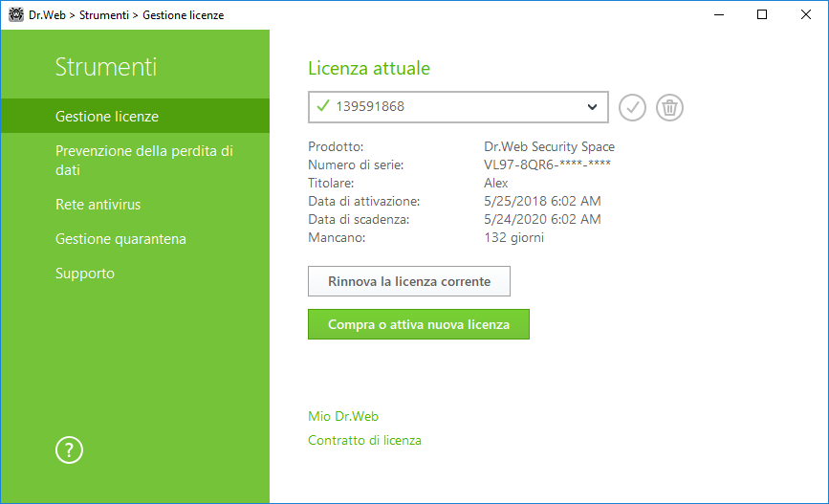This screenshot has width=829, height=504.
Task: Click the license holder name Alex
Action: click(496, 183)
